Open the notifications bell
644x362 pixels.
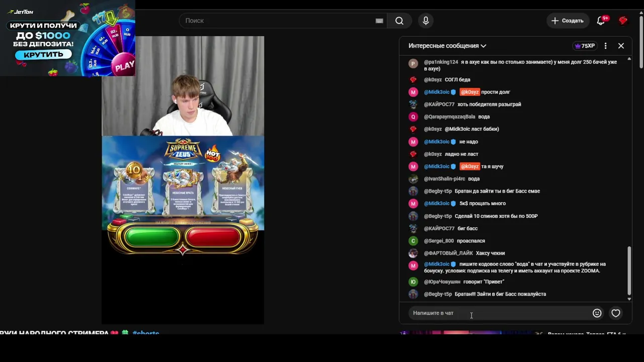[x=601, y=21]
